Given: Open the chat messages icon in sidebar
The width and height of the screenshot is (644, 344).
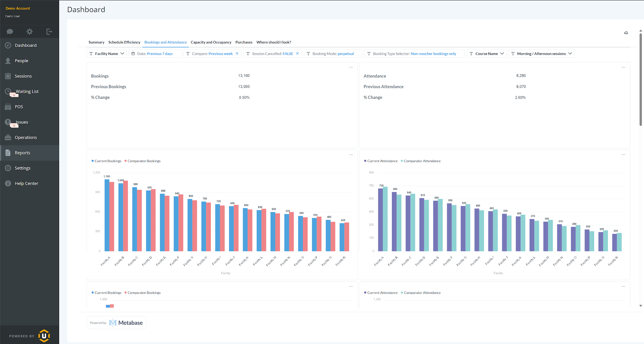Looking at the screenshot, I should pyautogui.click(x=10, y=31).
